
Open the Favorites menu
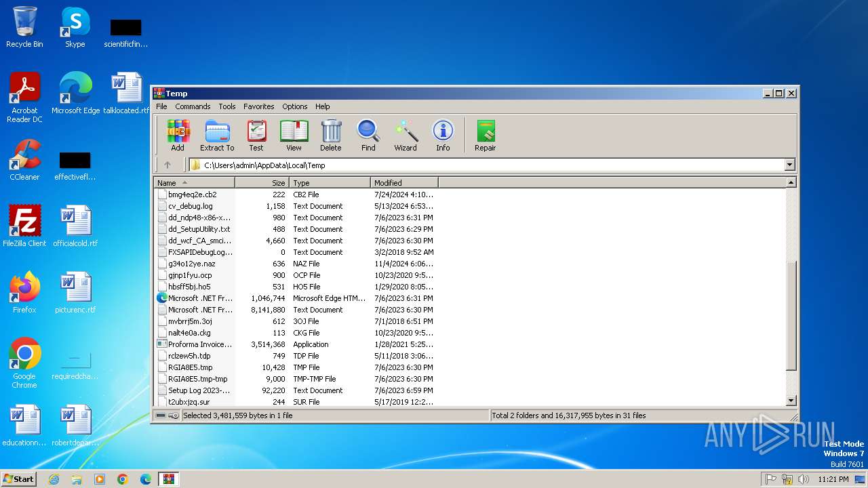(259, 106)
